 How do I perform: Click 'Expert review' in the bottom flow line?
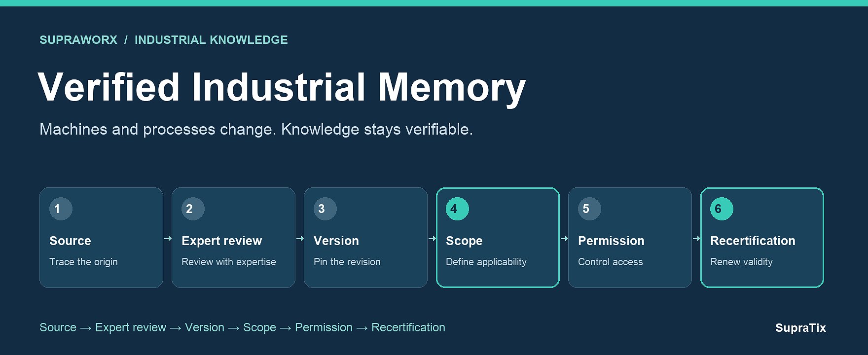point(131,327)
